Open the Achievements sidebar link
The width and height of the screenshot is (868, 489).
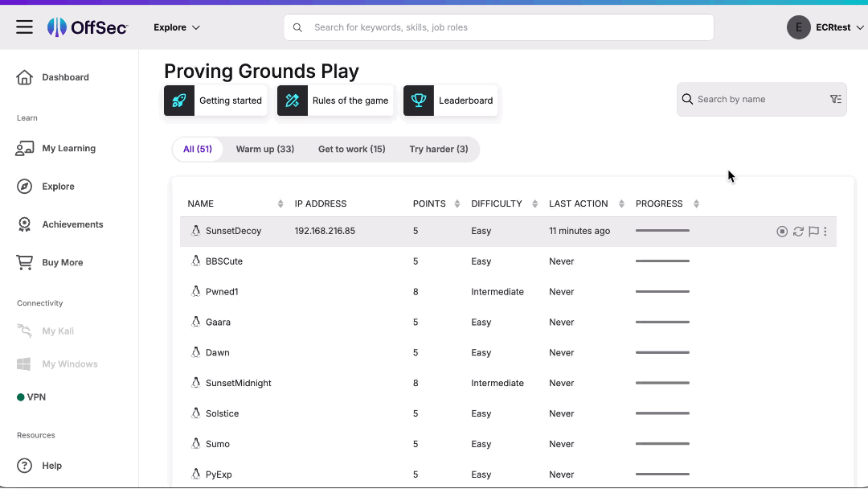pos(72,224)
